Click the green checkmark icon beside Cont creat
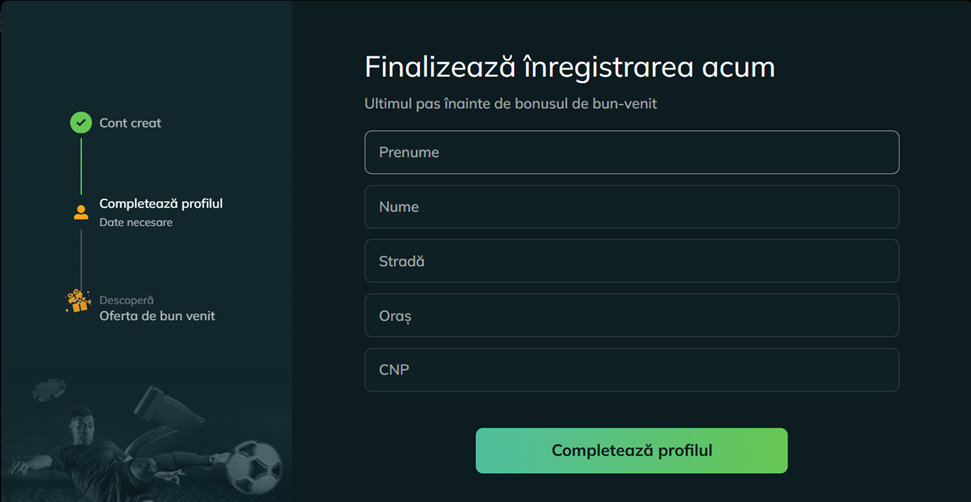 click(81, 123)
